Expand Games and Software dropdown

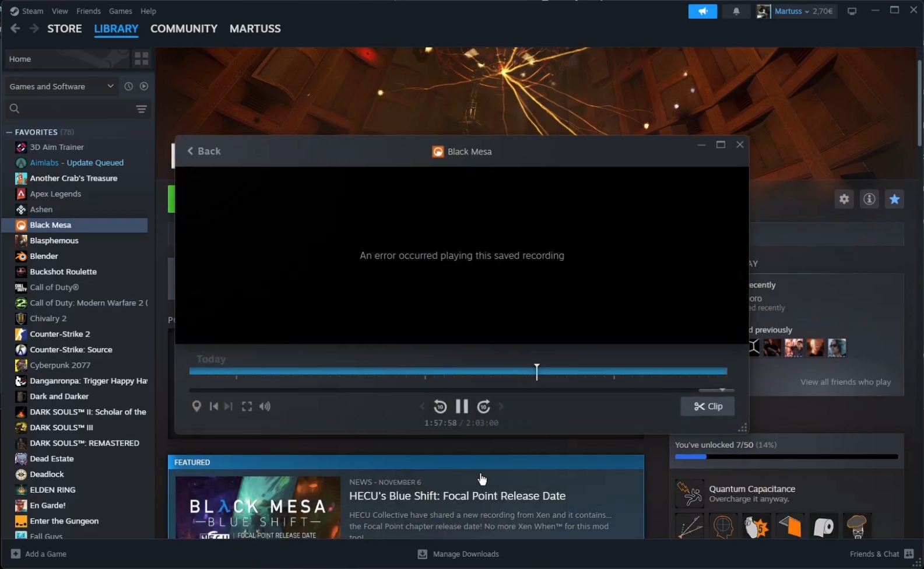coord(61,86)
